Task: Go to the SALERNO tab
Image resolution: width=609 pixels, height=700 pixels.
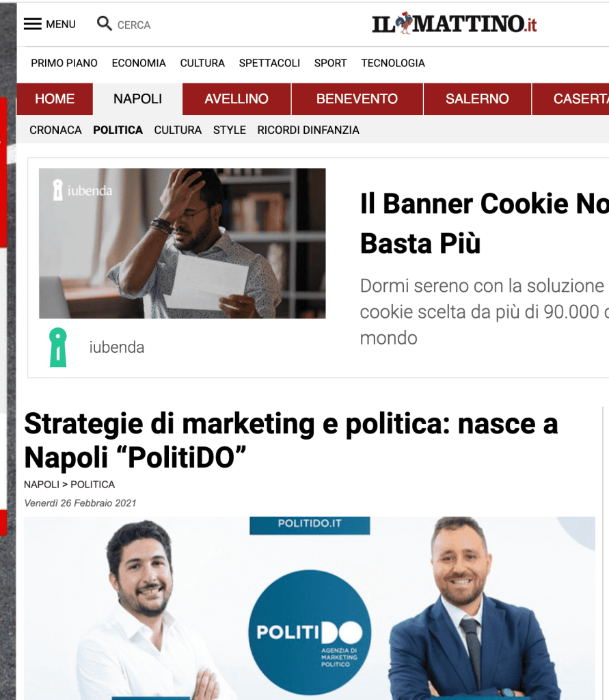Action: click(x=477, y=98)
